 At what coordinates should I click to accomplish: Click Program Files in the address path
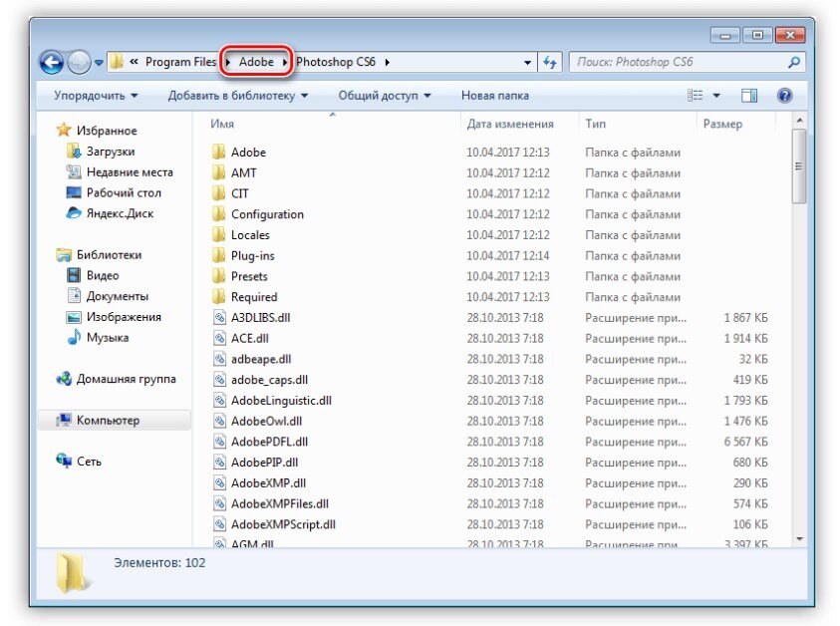point(180,62)
